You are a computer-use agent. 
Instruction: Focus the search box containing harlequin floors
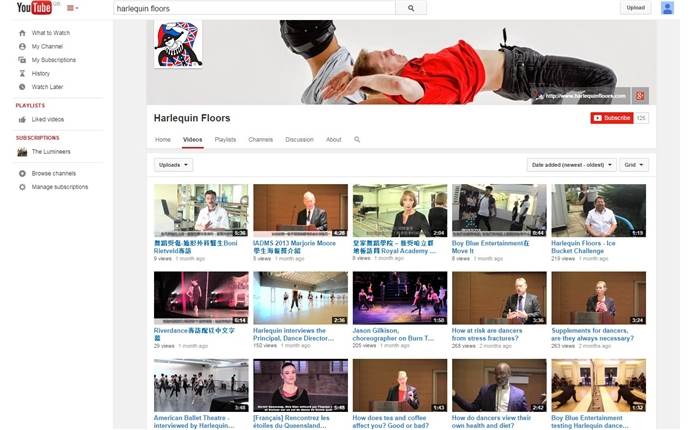tap(254, 8)
